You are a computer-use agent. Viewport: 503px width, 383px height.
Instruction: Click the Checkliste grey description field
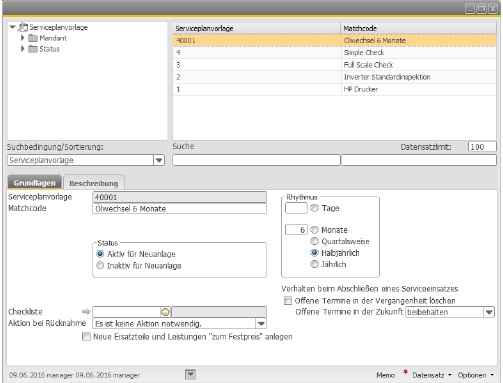pos(219,312)
